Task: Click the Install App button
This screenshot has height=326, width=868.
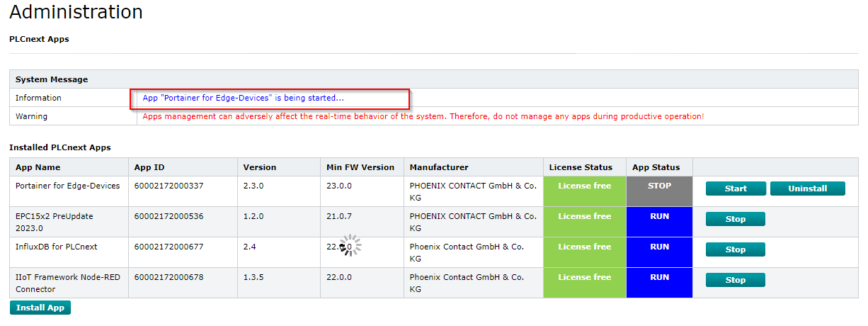Action: [40, 308]
